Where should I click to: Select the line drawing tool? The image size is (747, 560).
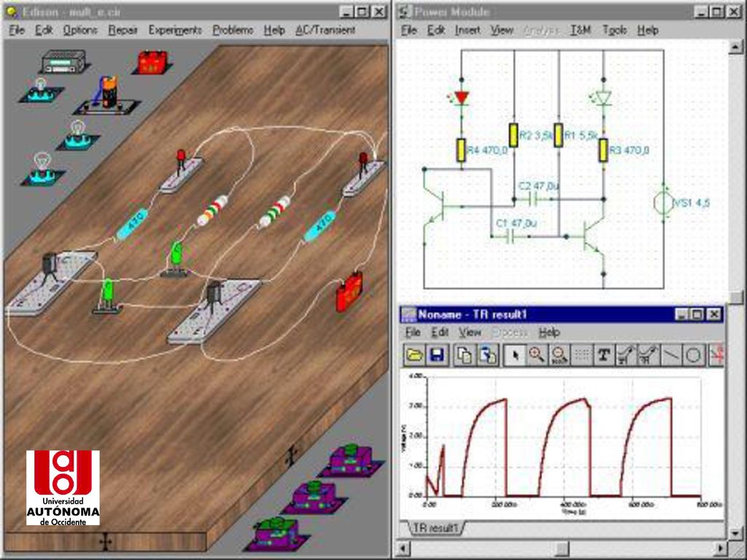[671, 355]
